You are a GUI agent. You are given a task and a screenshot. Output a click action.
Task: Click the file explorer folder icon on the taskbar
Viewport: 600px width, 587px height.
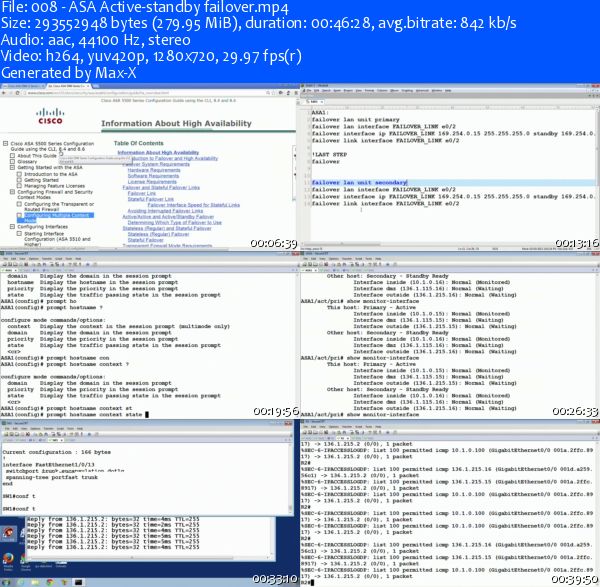click(35, 582)
